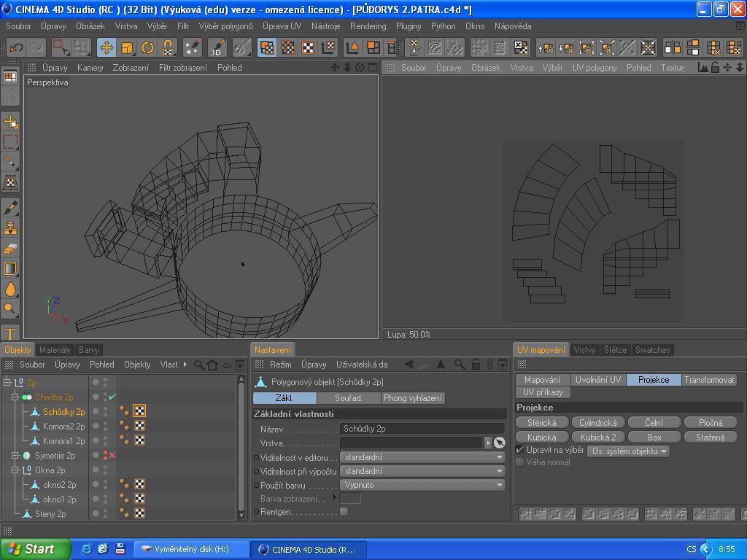Collapse the Chodba 2p tree node

click(15, 397)
